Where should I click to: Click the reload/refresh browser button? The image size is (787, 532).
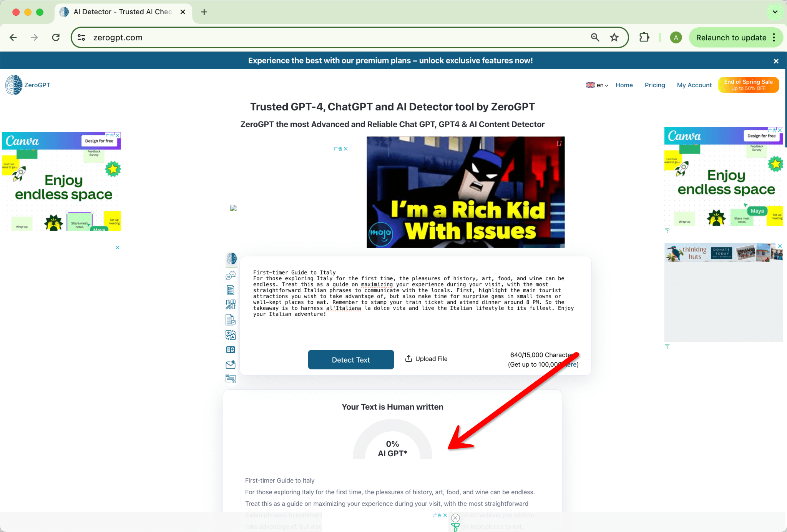(56, 37)
